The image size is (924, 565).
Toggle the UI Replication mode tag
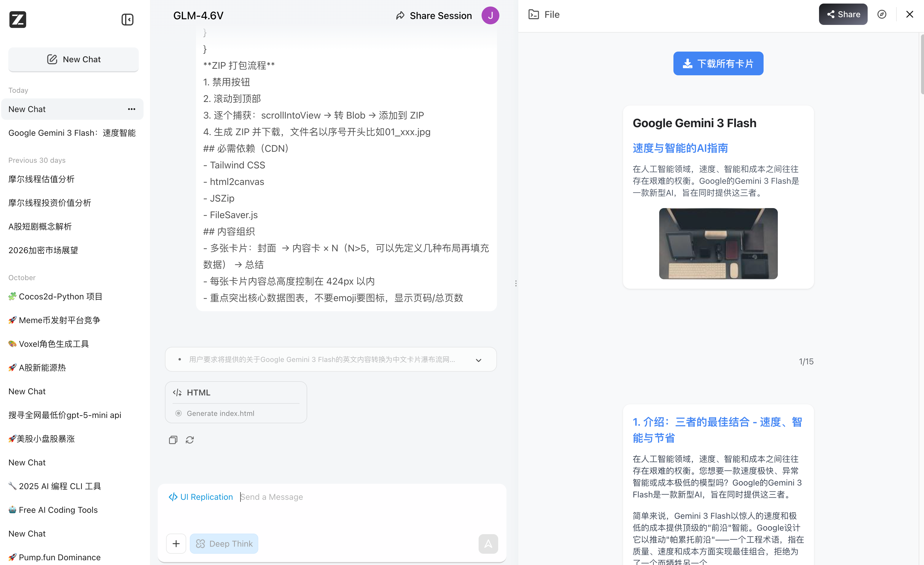click(x=201, y=497)
